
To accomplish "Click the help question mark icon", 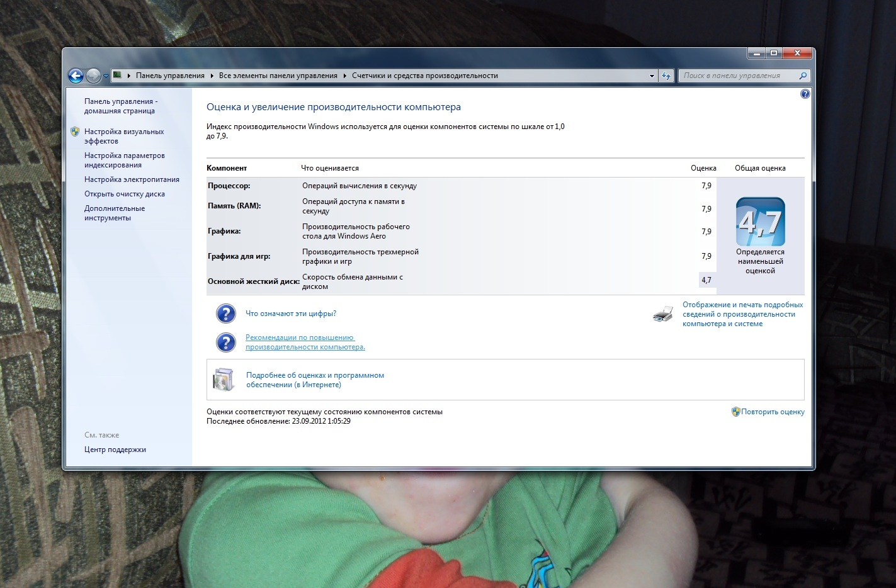I will pyautogui.click(x=805, y=94).
